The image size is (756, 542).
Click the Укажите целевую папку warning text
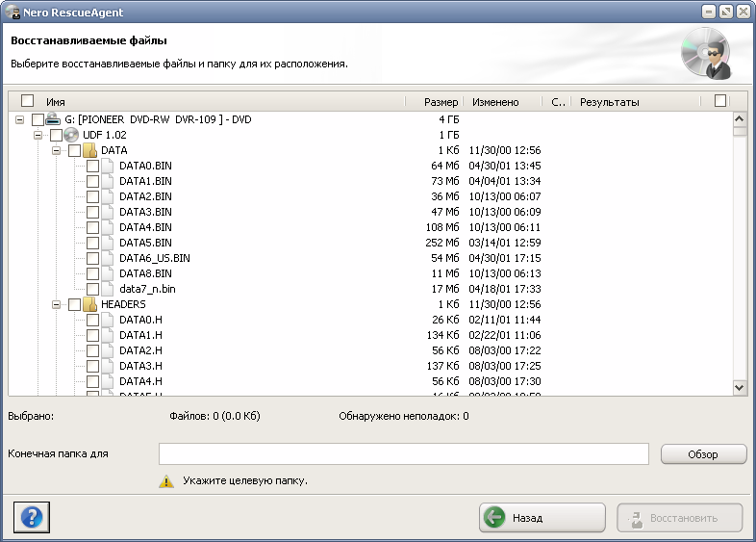245,480
